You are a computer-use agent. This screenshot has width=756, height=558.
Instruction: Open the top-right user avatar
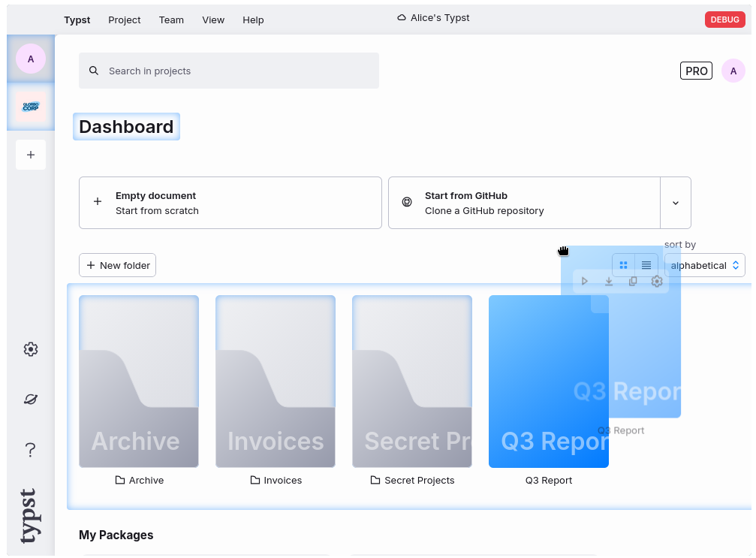(x=733, y=71)
